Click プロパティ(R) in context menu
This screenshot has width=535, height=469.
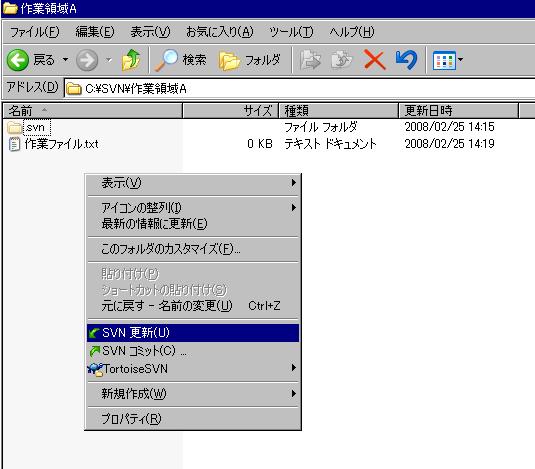pos(193,419)
